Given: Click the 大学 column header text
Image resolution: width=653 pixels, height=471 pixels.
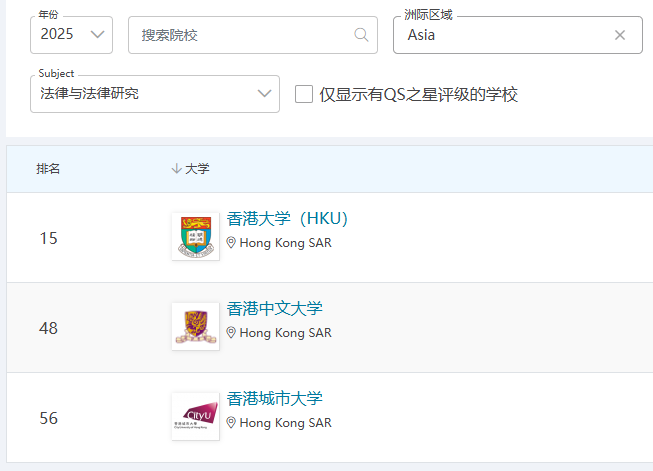Looking at the screenshot, I should click(x=198, y=169).
